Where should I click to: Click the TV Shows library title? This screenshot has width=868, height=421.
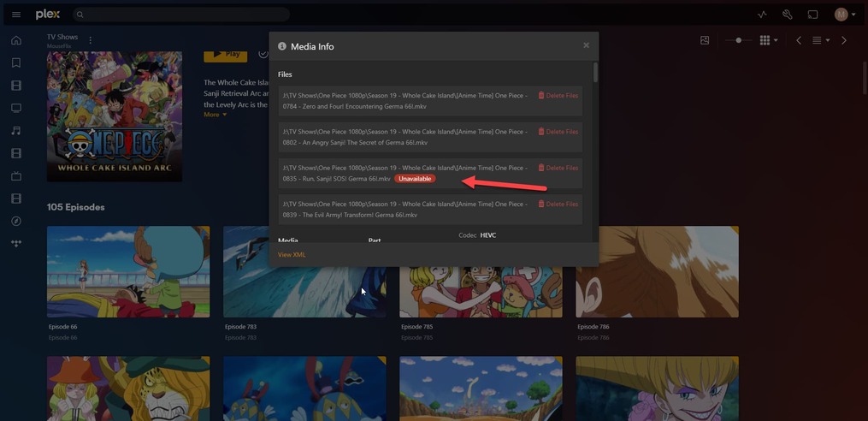62,37
